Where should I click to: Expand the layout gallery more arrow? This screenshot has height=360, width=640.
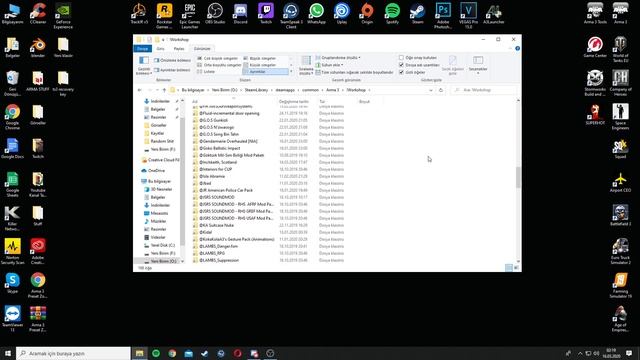click(x=291, y=72)
